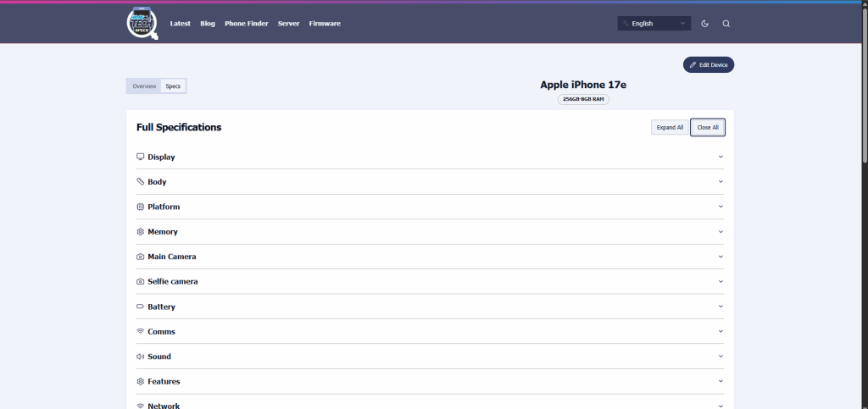This screenshot has width=868, height=409.
Task: Click the Display section title
Action: [161, 157]
